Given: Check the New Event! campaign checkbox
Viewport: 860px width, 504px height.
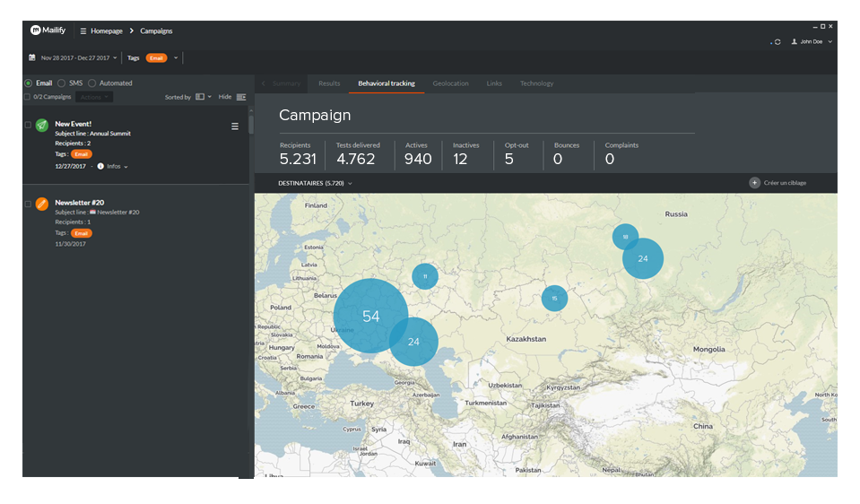Looking at the screenshot, I should pos(28,125).
